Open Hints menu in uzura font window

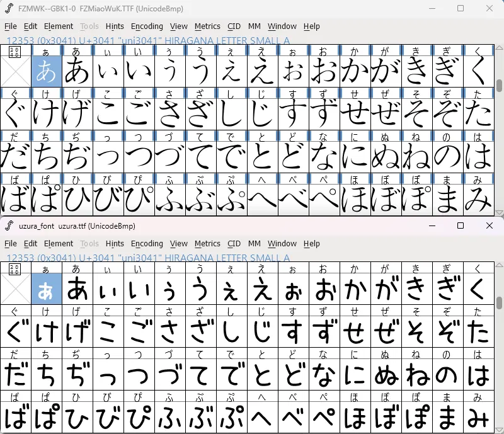pos(115,244)
